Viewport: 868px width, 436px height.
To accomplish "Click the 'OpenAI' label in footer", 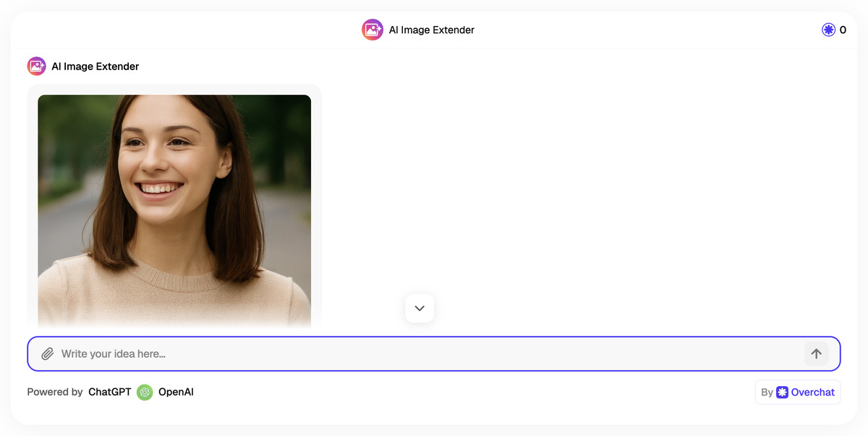I will [176, 392].
